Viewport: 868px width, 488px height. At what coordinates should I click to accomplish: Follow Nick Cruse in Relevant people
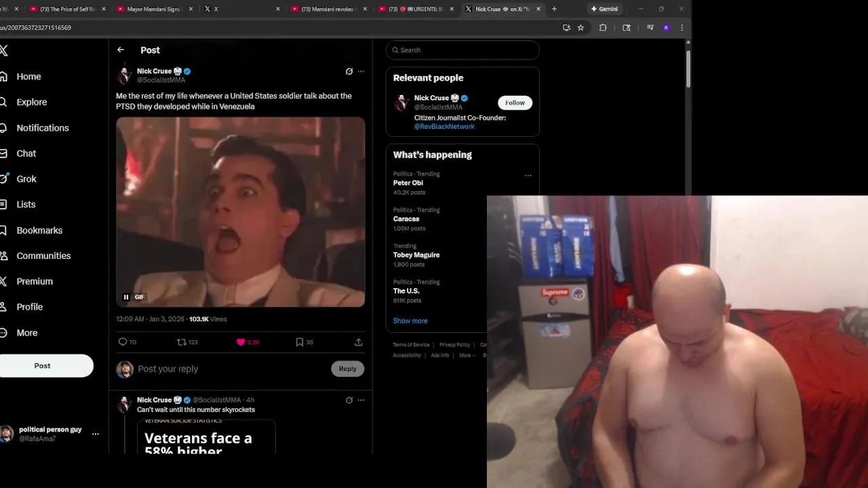515,103
